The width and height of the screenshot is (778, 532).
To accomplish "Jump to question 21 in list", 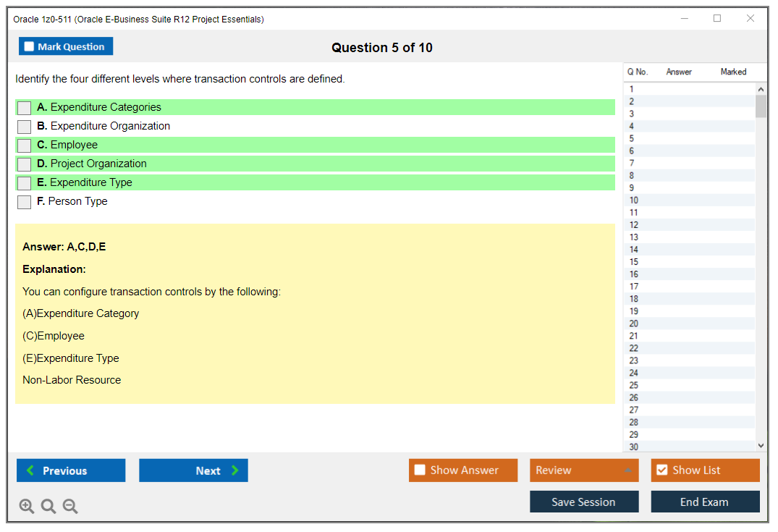I will [634, 336].
